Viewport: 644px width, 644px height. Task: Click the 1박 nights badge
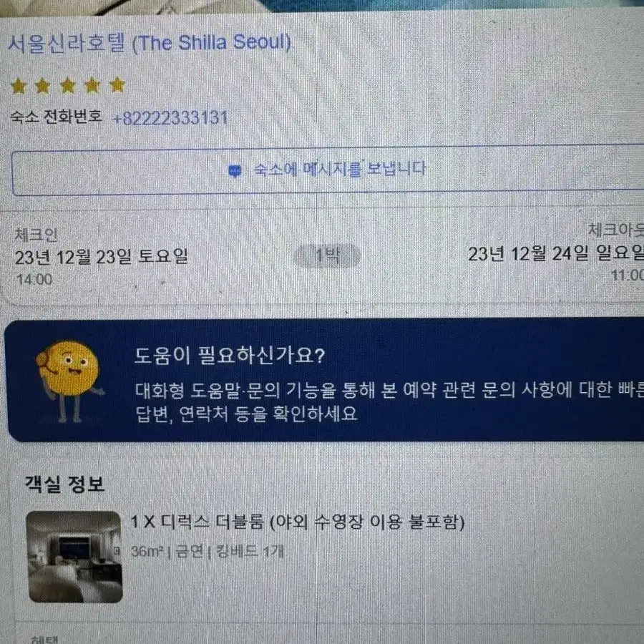point(327,256)
